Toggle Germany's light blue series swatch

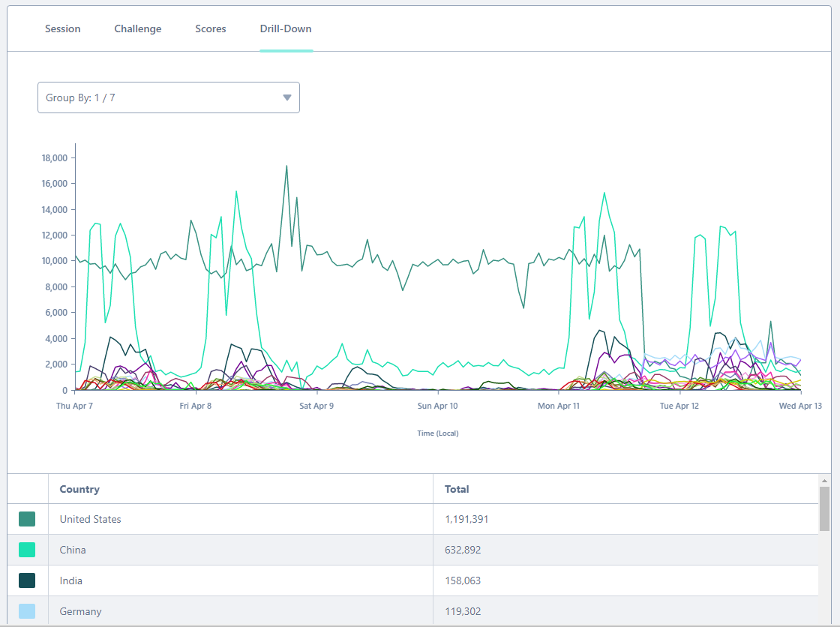28,610
